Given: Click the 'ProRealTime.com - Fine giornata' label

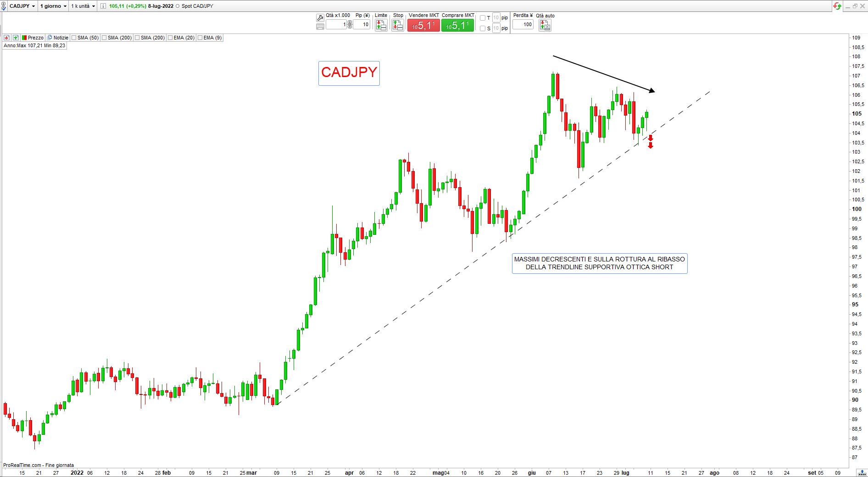Looking at the screenshot, I should [x=39, y=465].
